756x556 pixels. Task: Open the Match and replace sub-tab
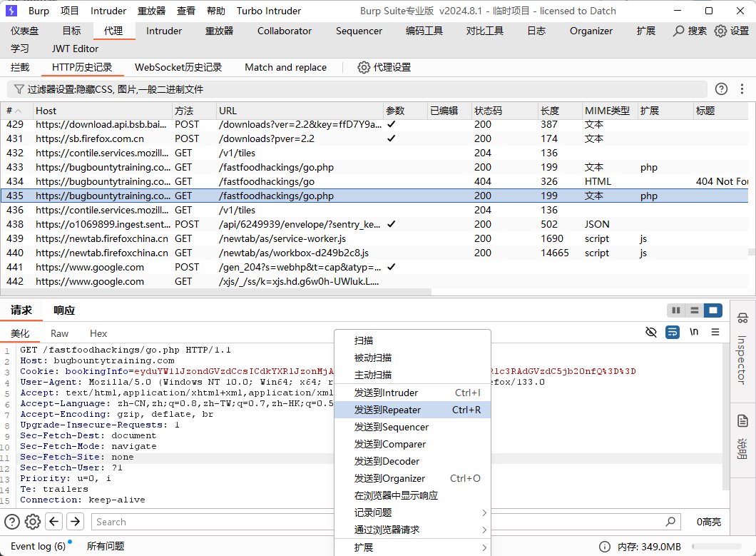pyautogui.click(x=285, y=67)
